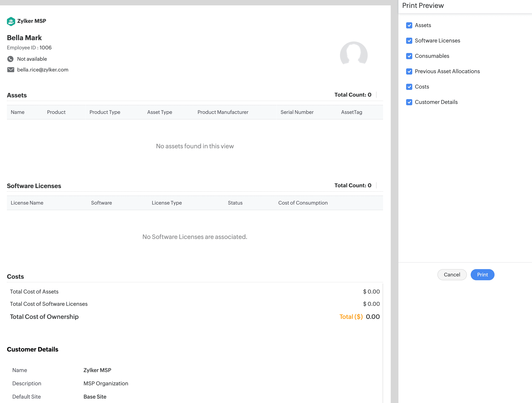The width and height of the screenshot is (532, 403).
Task: Click the Serial Number column header
Action: click(297, 112)
